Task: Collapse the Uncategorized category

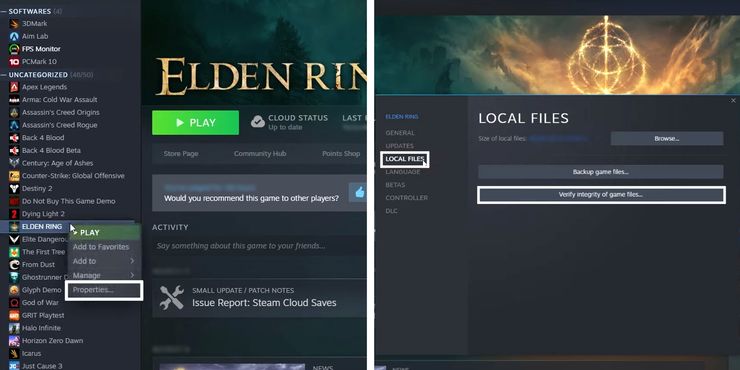Action: click(4, 75)
